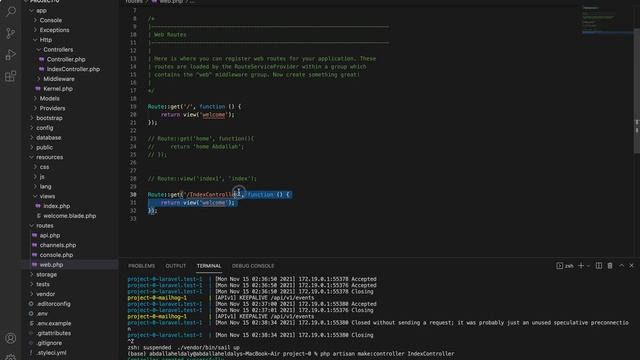The height and width of the screenshot is (360, 640).
Task: Create a new terminal with plus icon
Action: [x=581, y=266]
